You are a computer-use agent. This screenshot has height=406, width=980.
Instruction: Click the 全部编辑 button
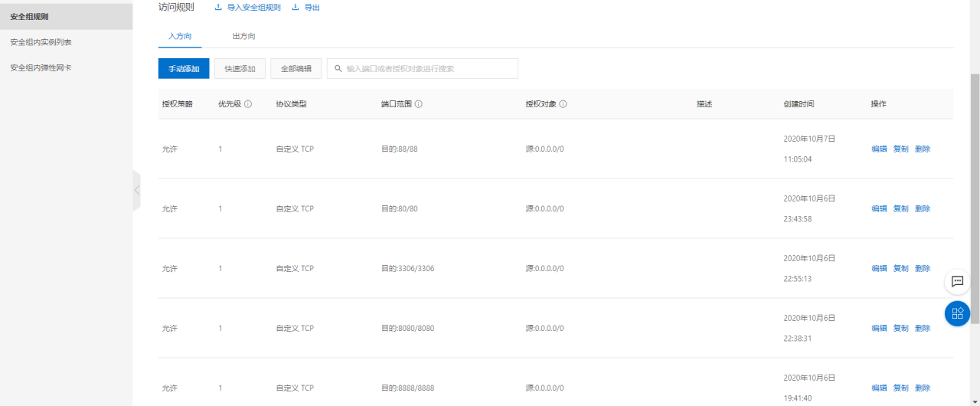[x=296, y=68]
